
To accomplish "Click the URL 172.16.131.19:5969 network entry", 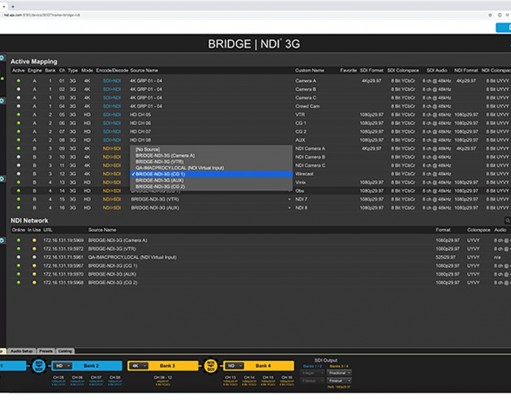I will click(x=63, y=240).
